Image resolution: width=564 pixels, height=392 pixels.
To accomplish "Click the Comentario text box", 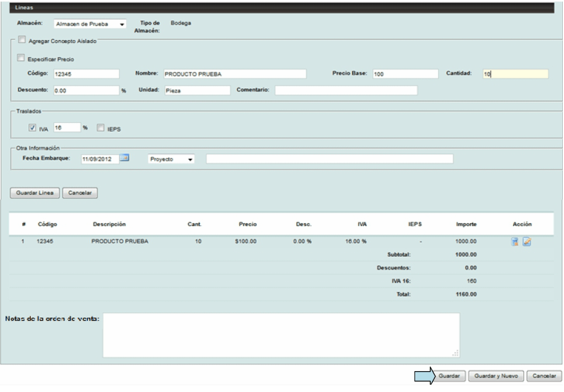I will pyautogui.click(x=345, y=91).
